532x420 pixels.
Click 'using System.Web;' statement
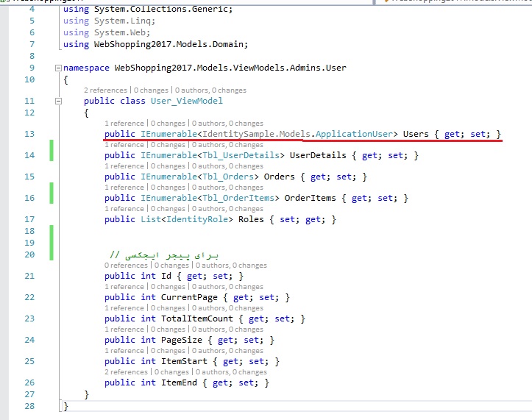107,33
